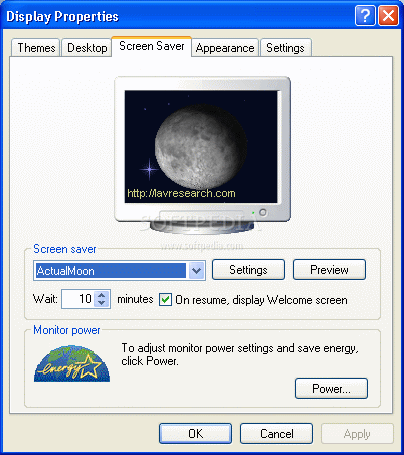The height and width of the screenshot is (455, 404).
Task: Open the Desktop tab
Action: (87, 48)
